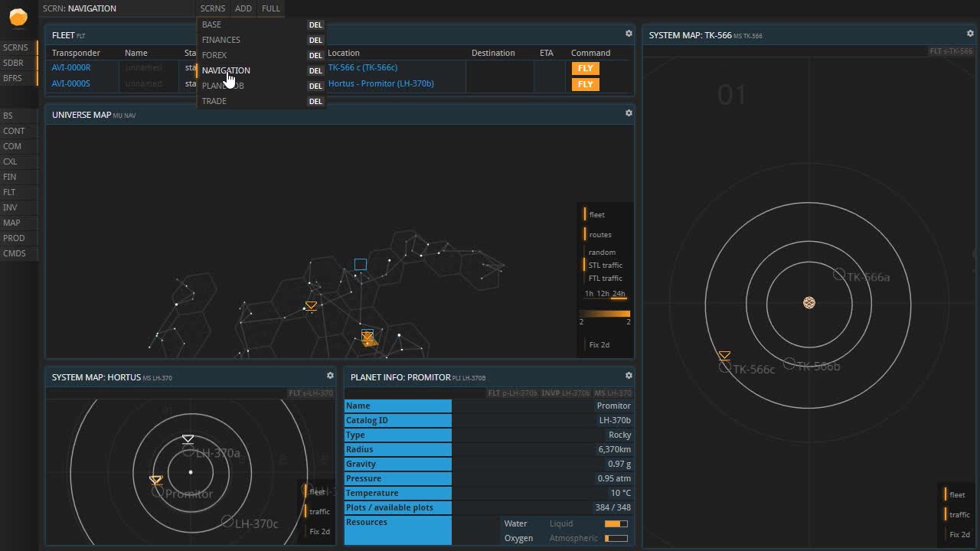
Task: Select planet TK-566b circle marker
Action: click(x=789, y=364)
